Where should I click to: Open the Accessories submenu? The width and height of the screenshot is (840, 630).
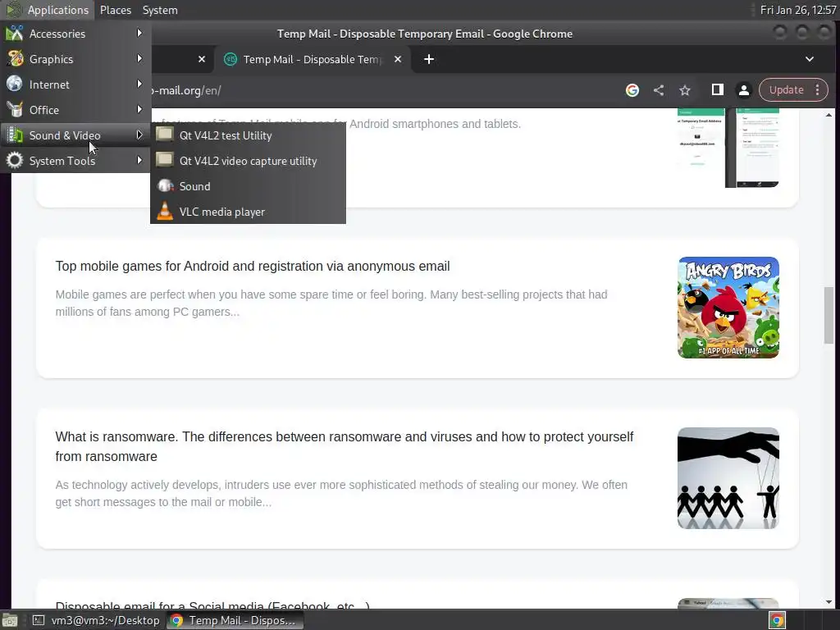[x=75, y=34]
